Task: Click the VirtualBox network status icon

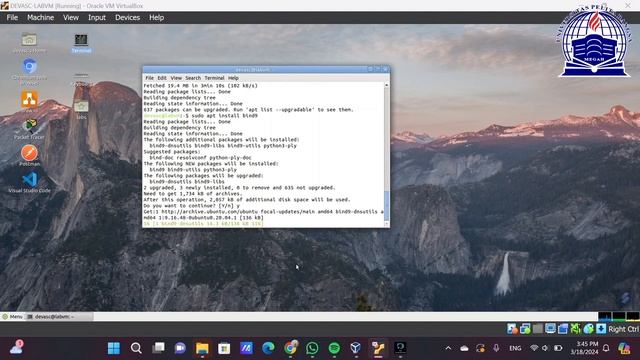Action: [x=525, y=329]
